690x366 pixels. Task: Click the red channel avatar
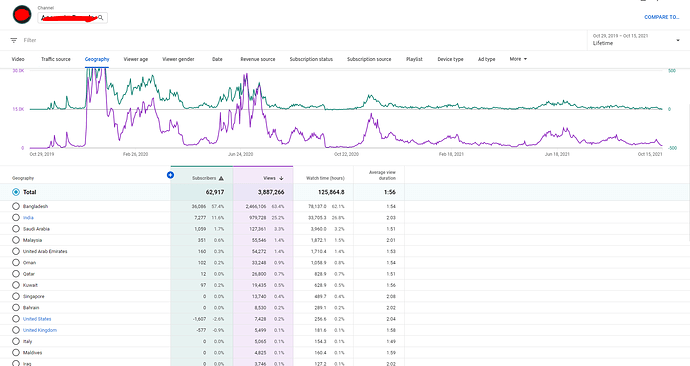coord(22,15)
